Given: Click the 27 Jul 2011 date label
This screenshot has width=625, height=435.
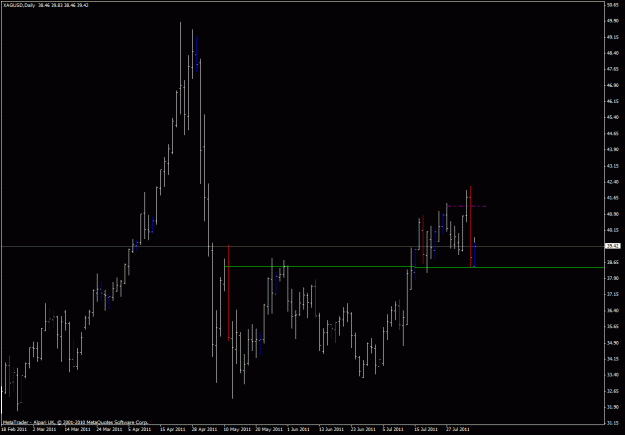Looking at the screenshot, I should click(458, 430).
